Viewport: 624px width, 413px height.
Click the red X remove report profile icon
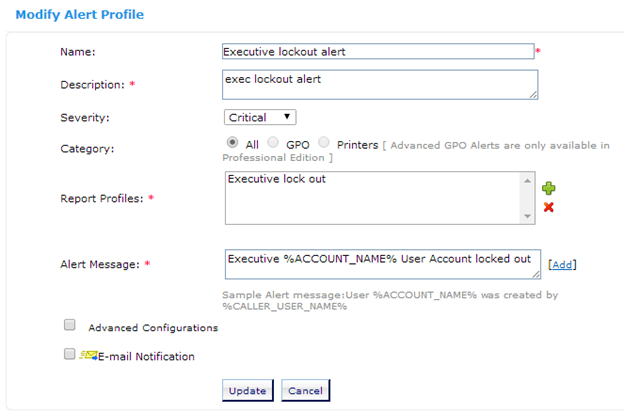[548, 207]
